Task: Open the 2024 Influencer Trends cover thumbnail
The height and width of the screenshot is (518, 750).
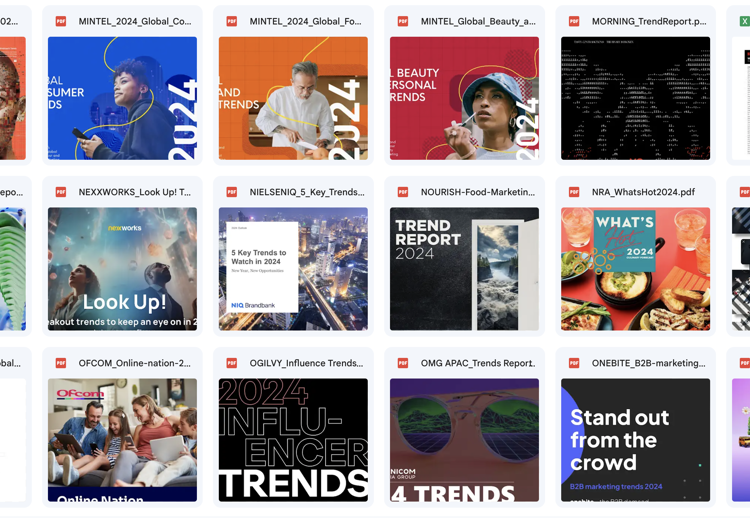Action: (293, 440)
